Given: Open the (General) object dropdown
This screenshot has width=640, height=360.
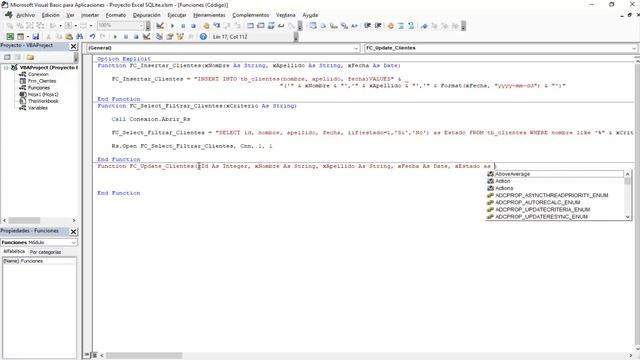Looking at the screenshot, I should pyautogui.click(x=356, y=48).
